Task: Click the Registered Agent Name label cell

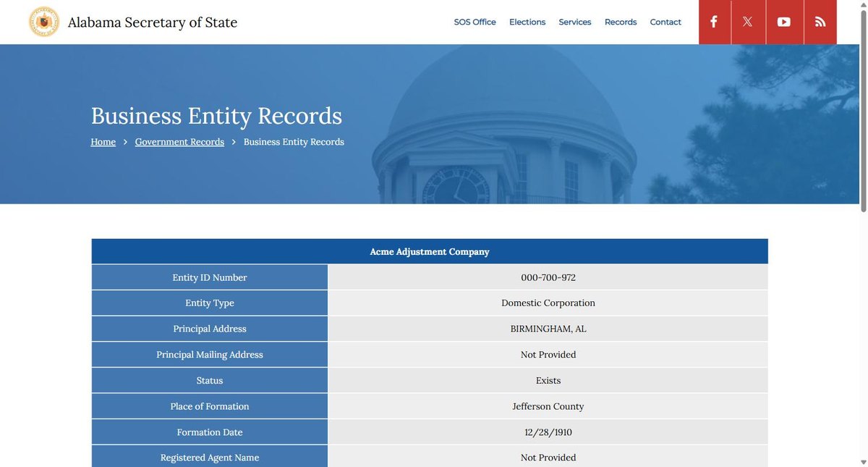Action: point(210,458)
